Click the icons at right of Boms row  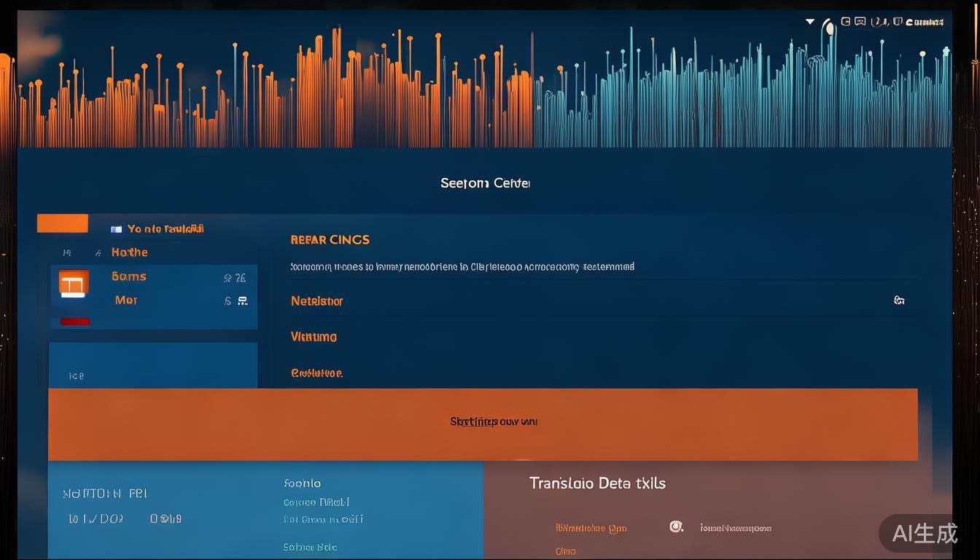click(235, 278)
